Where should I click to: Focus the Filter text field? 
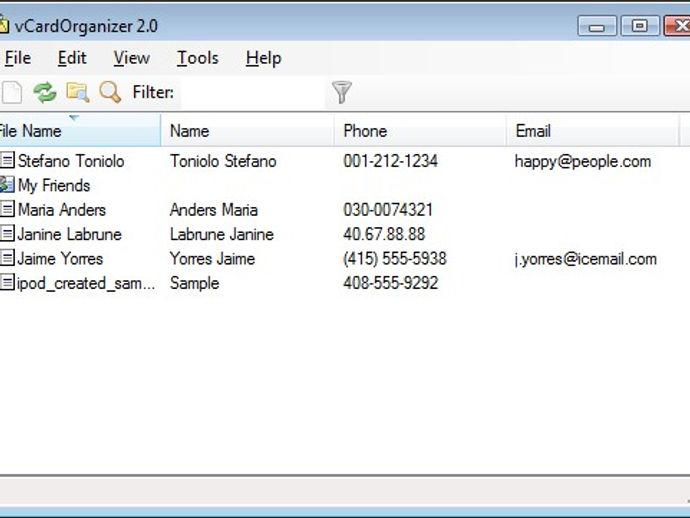click(x=253, y=92)
